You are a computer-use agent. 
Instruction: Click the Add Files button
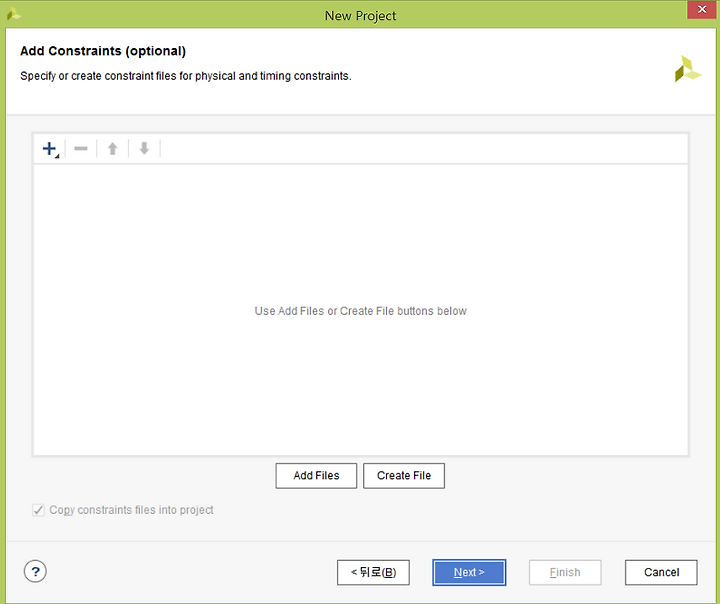pos(316,476)
